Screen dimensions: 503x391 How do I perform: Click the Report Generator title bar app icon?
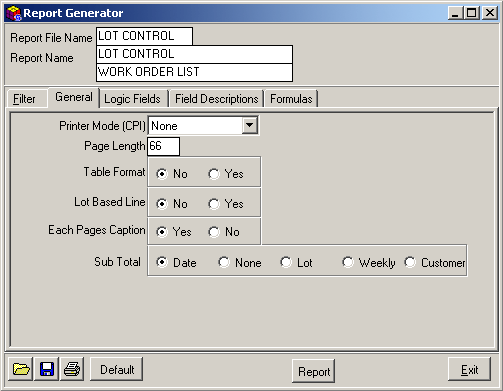point(14,13)
